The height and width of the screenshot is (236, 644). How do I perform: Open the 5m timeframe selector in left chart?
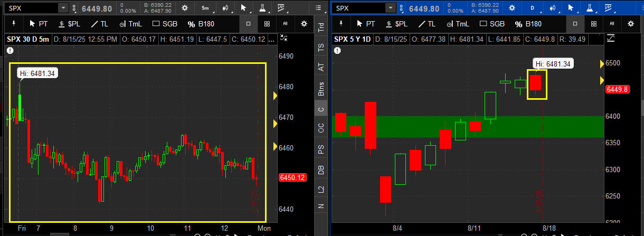coord(205,8)
